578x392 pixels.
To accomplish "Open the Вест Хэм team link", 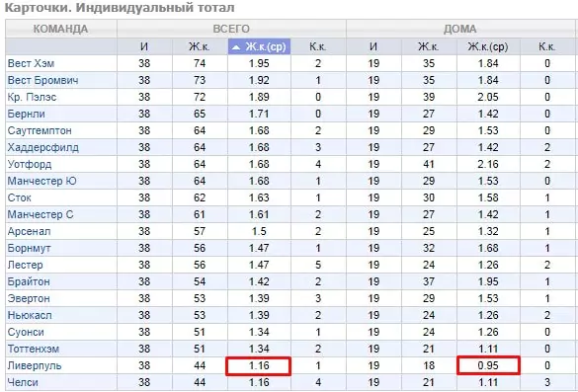I will coord(31,63).
